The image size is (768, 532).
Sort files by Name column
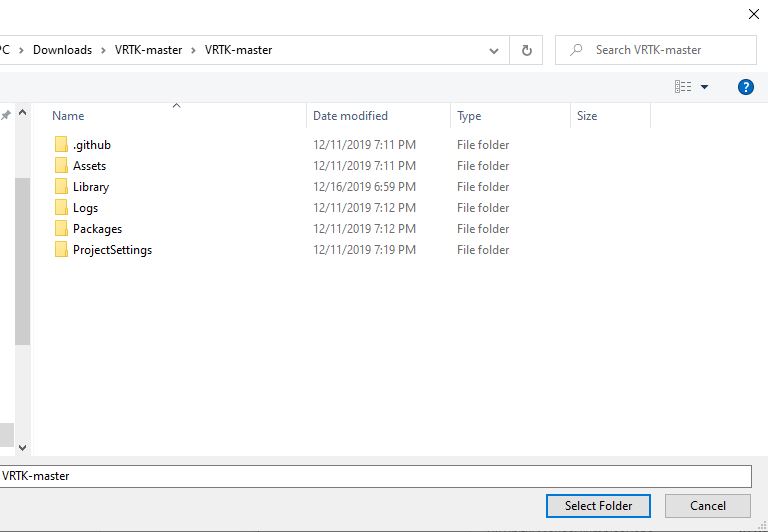click(68, 116)
